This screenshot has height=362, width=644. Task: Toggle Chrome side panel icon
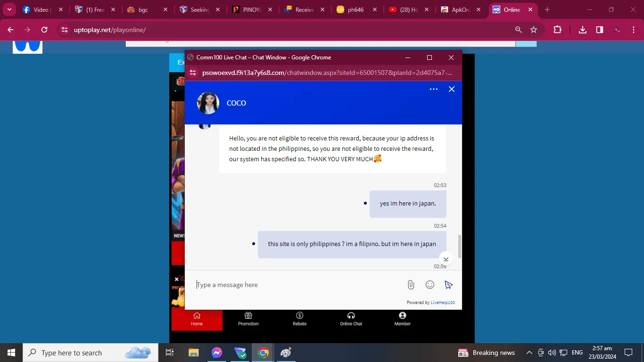click(600, 30)
